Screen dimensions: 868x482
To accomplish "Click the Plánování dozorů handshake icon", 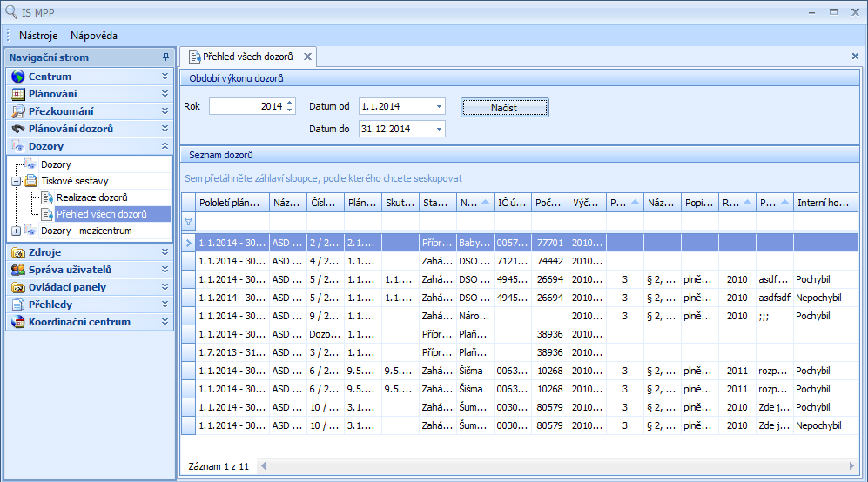I will click(x=18, y=129).
